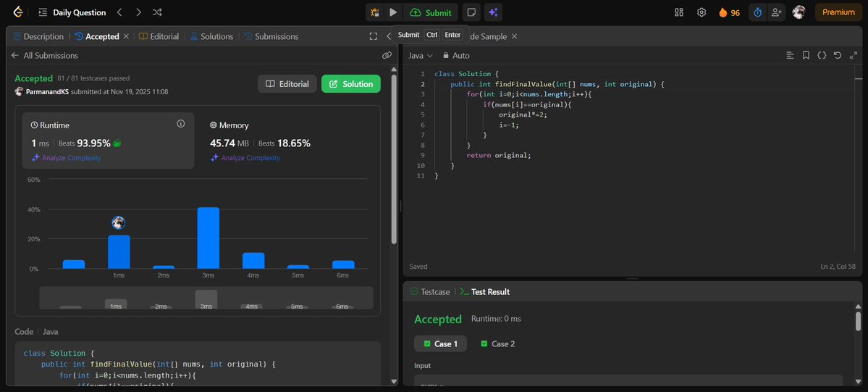Screen dimensions: 868x392
Task: Open the Editorial button in submission result
Action: point(287,84)
